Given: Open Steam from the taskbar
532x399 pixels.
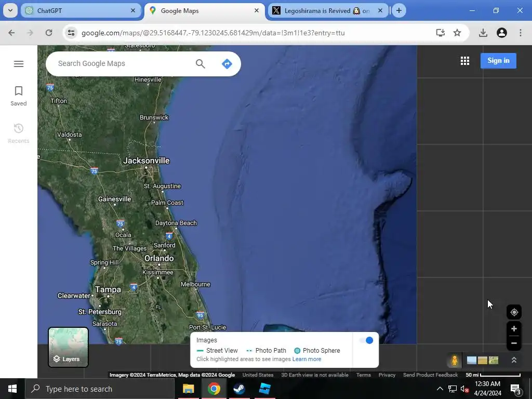Looking at the screenshot, I should point(239,389).
